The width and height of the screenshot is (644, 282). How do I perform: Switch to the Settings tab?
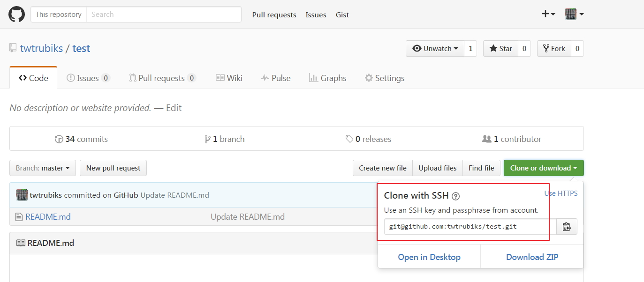tap(385, 78)
